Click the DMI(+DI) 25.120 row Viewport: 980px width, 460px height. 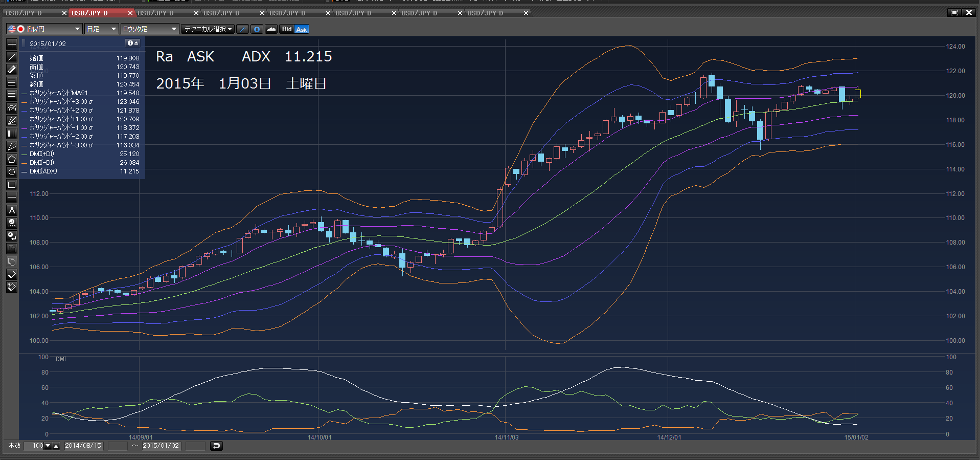tap(82, 154)
